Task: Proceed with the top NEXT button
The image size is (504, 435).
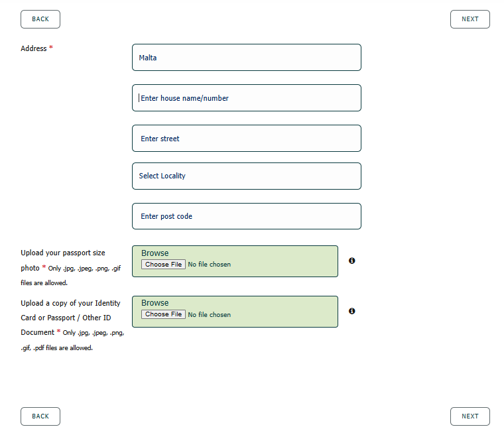Action: click(470, 19)
